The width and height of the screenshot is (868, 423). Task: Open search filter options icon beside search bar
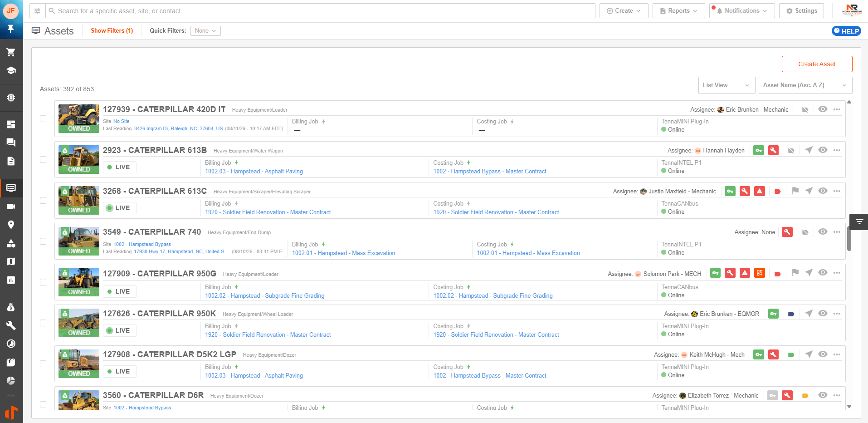(38, 11)
